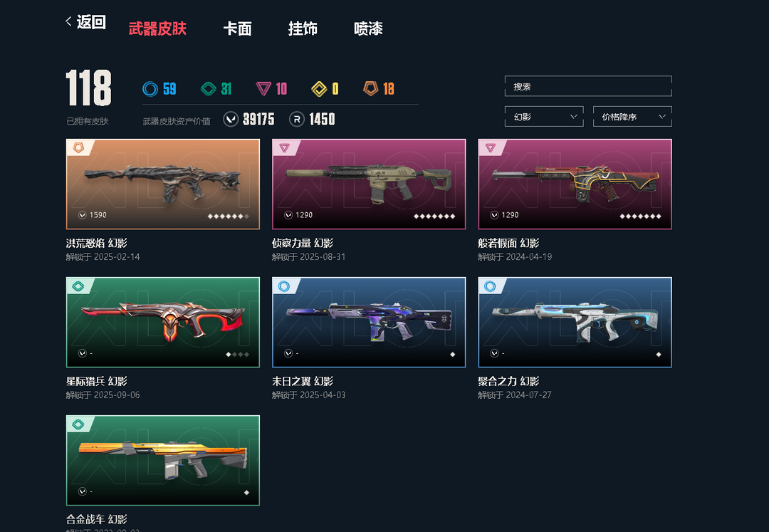The width and height of the screenshot is (769, 532).
Task: Click the yellow Ultra diamond icon (0)
Action: point(319,89)
